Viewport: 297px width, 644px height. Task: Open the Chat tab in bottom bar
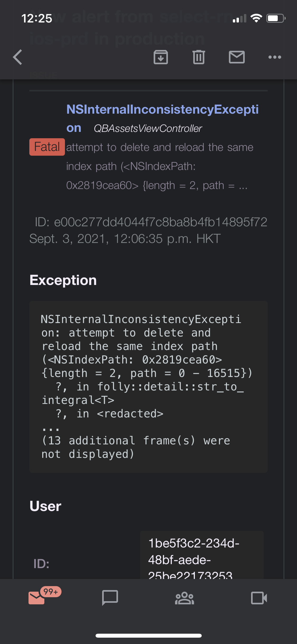110,597
